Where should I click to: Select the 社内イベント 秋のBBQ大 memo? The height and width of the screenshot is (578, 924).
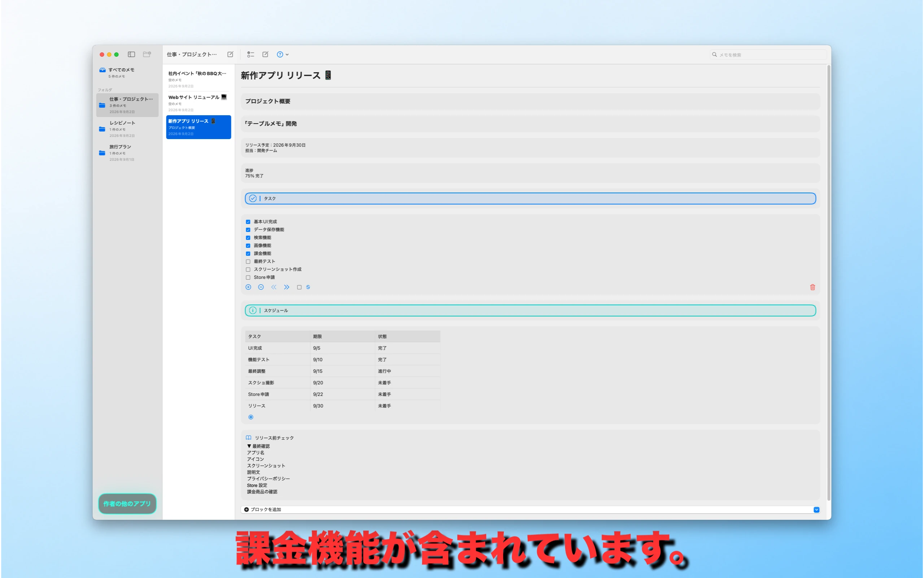[199, 79]
